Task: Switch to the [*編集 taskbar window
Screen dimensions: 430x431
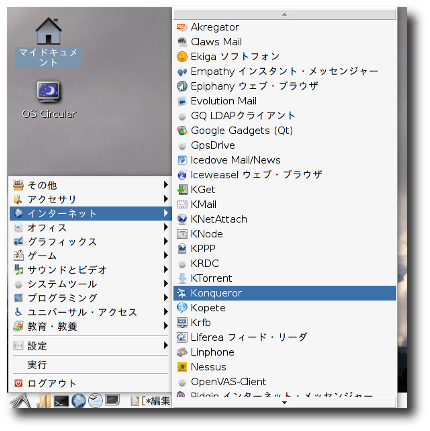Action: pyautogui.click(x=150, y=401)
